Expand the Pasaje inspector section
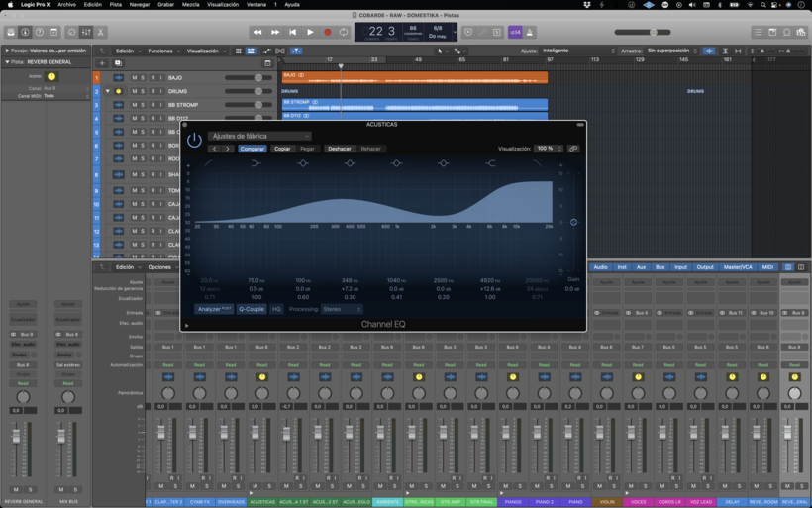 [x=7, y=51]
